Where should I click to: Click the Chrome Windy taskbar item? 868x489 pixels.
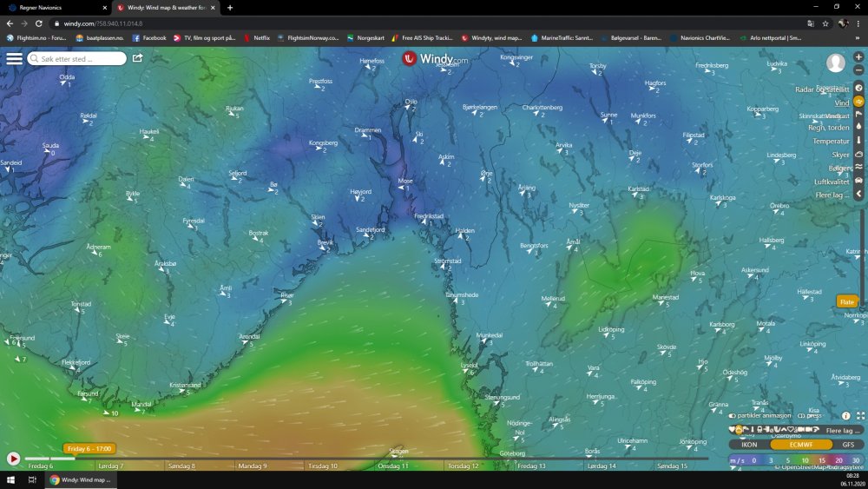pyautogui.click(x=81, y=479)
